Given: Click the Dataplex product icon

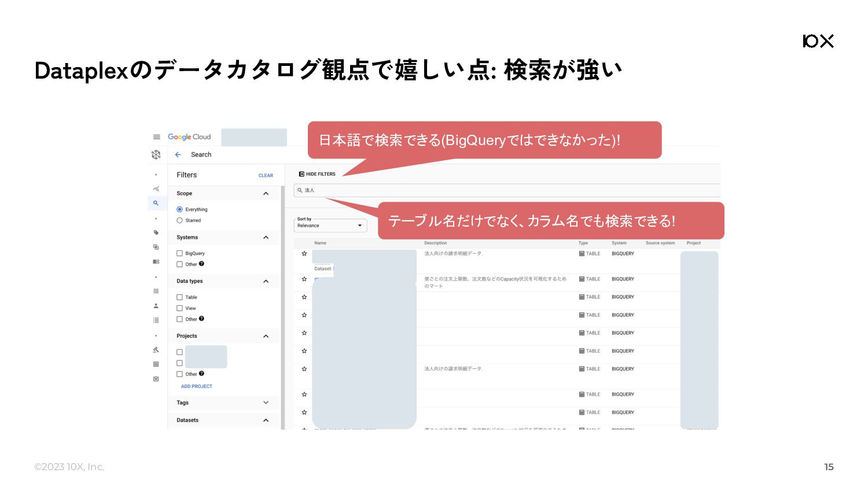Looking at the screenshot, I should click(156, 154).
